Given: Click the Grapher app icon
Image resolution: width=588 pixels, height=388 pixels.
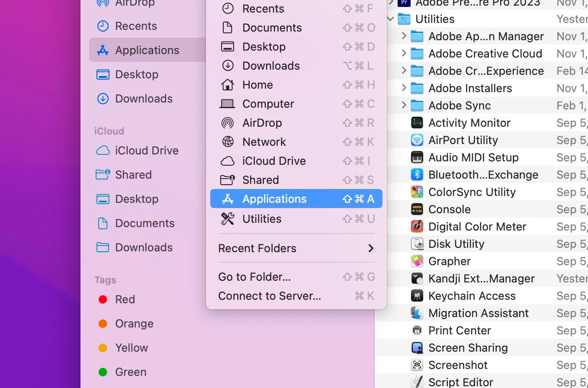Looking at the screenshot, I should [x=417, y=261].
